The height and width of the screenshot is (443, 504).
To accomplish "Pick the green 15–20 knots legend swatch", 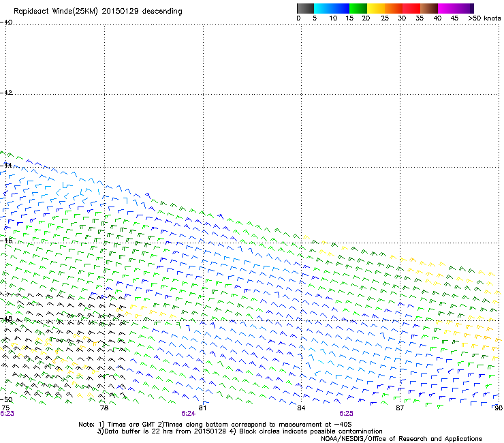I will 358,8.
